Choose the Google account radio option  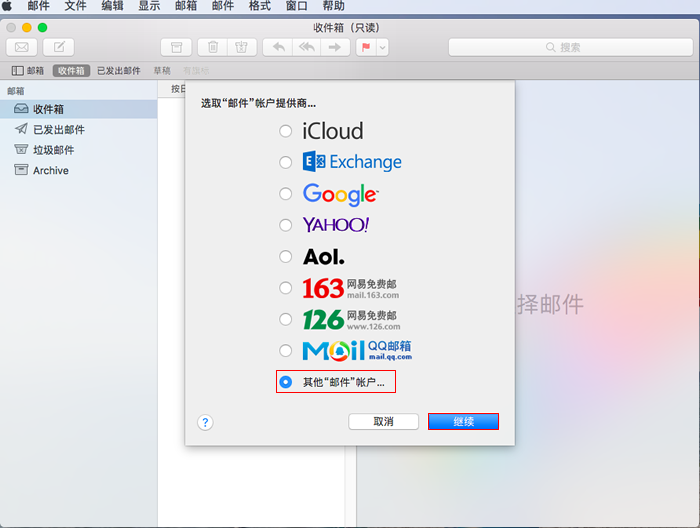point(286,193)
